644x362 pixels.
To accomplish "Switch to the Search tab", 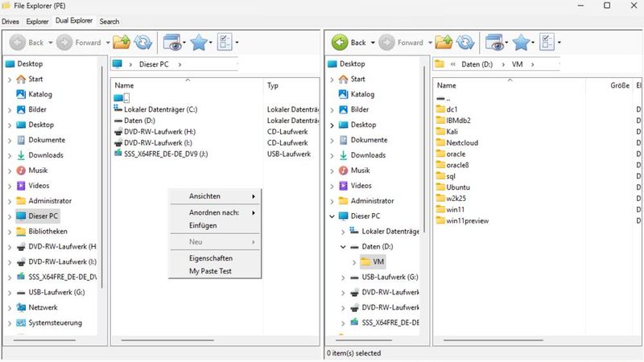I will (x=109, y=22).
